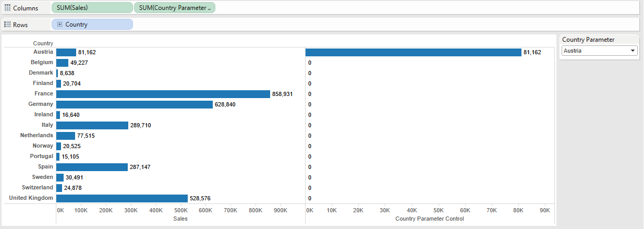Select the Austria bar in parameter chart

(x=413, y=52)
